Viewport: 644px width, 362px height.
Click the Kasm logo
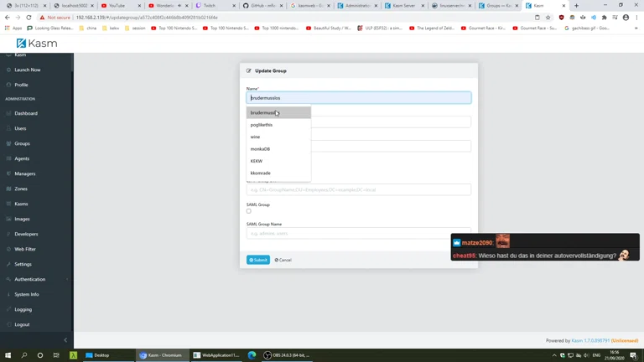37,43
